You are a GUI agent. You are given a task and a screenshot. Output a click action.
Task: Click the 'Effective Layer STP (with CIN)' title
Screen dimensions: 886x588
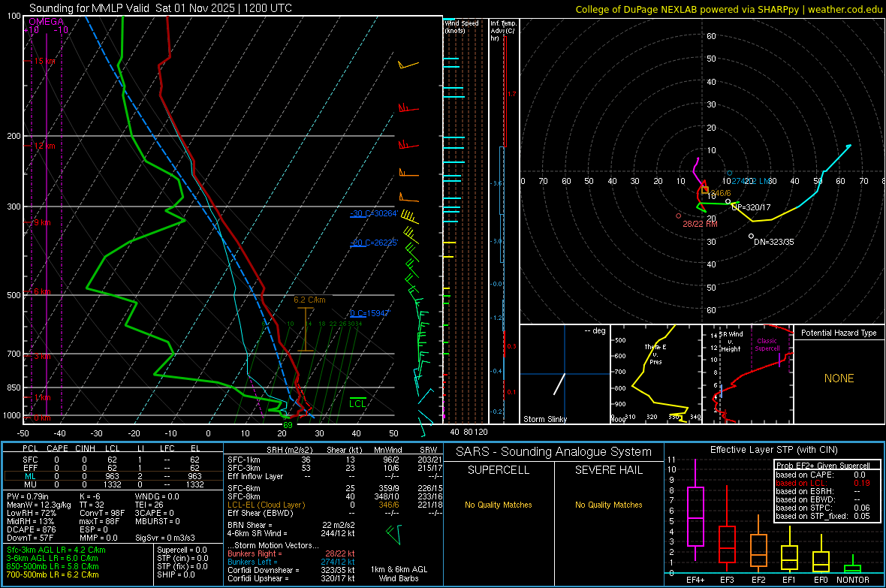click(x=773, y=450)
